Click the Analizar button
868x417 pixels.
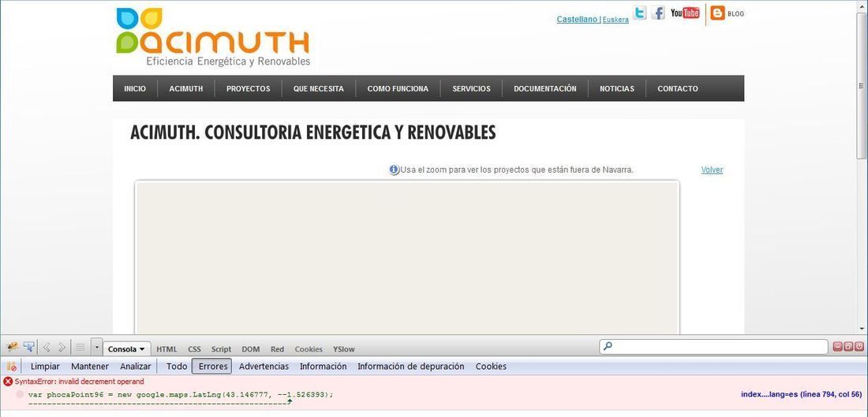(136, 366)
